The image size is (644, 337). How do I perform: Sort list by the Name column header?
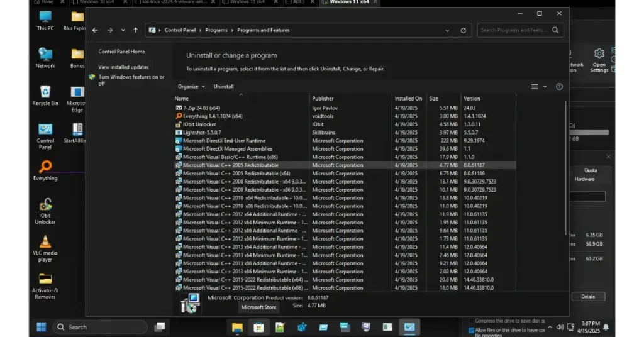pyautogui.click(x=241, y=99)
